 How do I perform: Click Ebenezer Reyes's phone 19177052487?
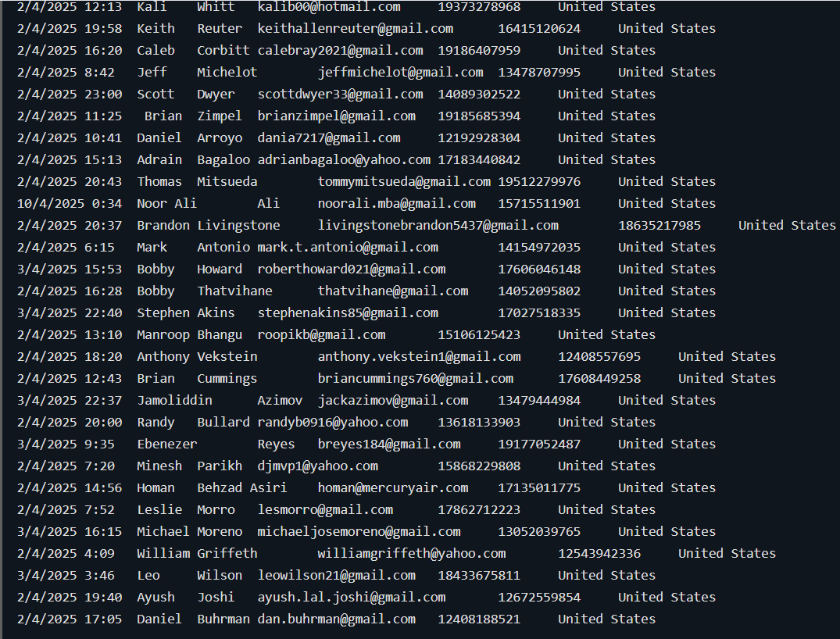pyautogui.click(x=539, y=444)
